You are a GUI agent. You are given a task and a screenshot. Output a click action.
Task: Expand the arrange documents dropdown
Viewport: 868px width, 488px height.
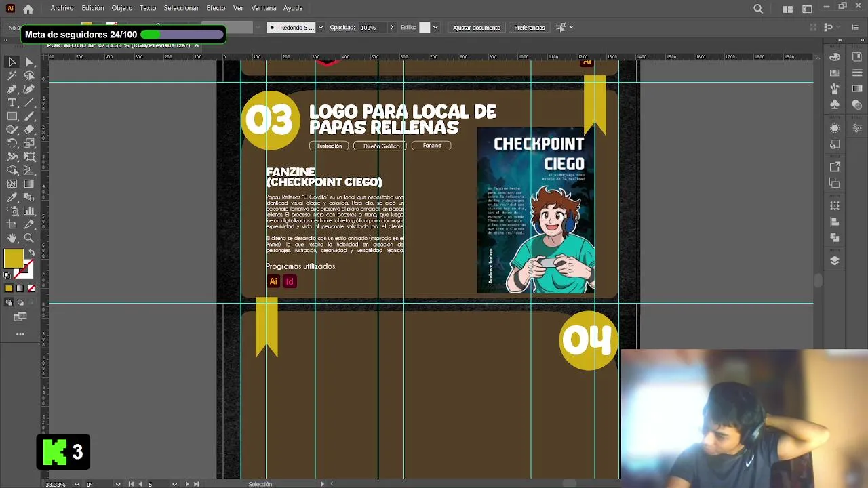[787, 9]
